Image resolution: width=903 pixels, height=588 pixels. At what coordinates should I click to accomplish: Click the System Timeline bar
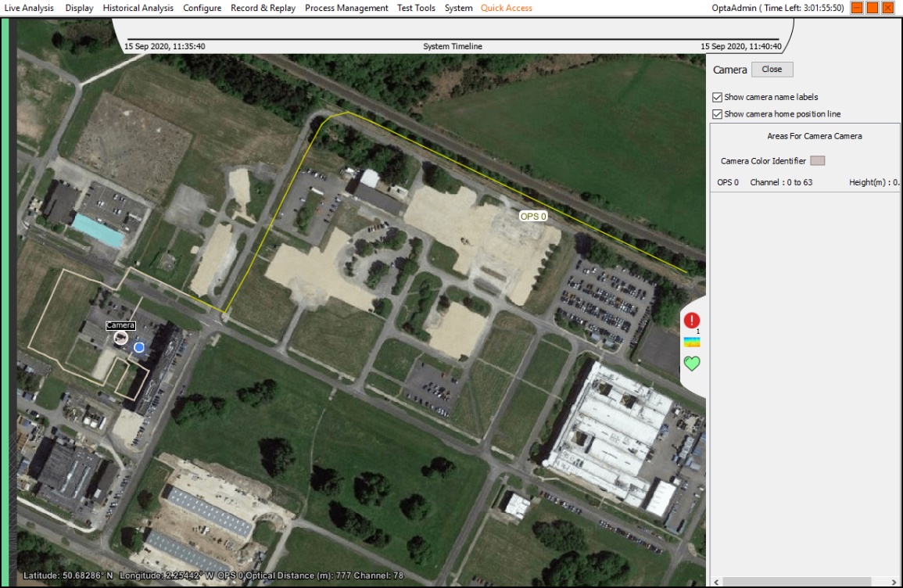pos(453,39)
